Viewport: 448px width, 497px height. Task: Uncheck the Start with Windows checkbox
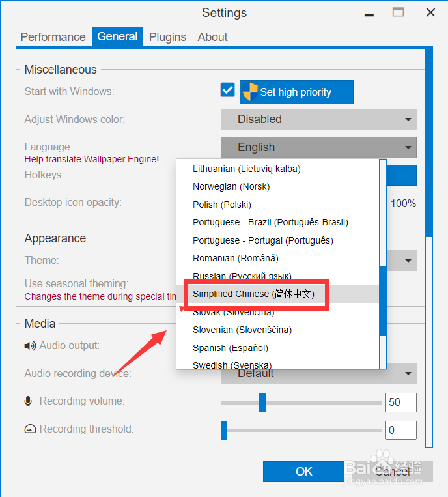pyautogui.click(x=227, y=90)
